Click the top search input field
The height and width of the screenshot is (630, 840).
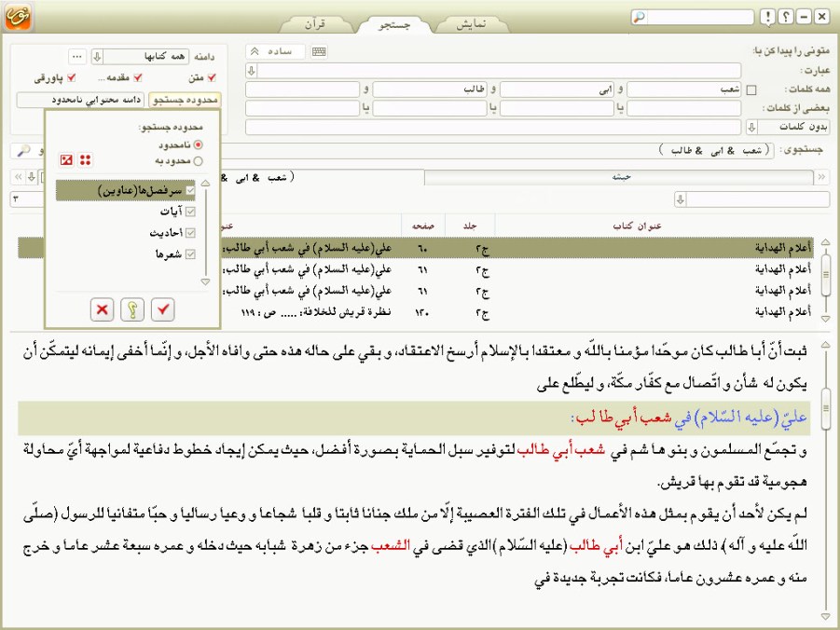click(x=700, y=17)
